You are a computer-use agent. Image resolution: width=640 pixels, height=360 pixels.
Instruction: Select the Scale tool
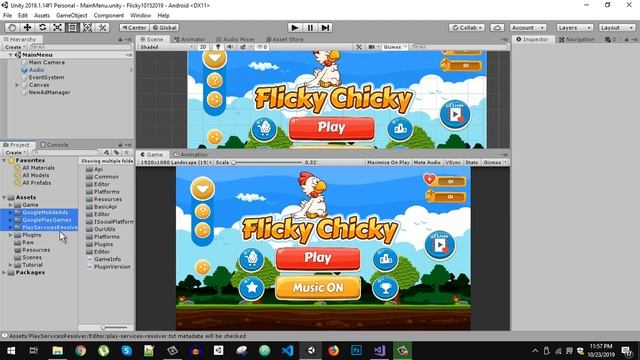tap(58, 27)
